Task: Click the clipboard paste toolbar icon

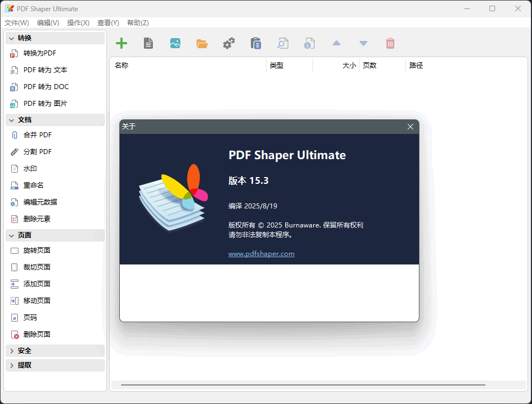Action: tap(256, 43)
